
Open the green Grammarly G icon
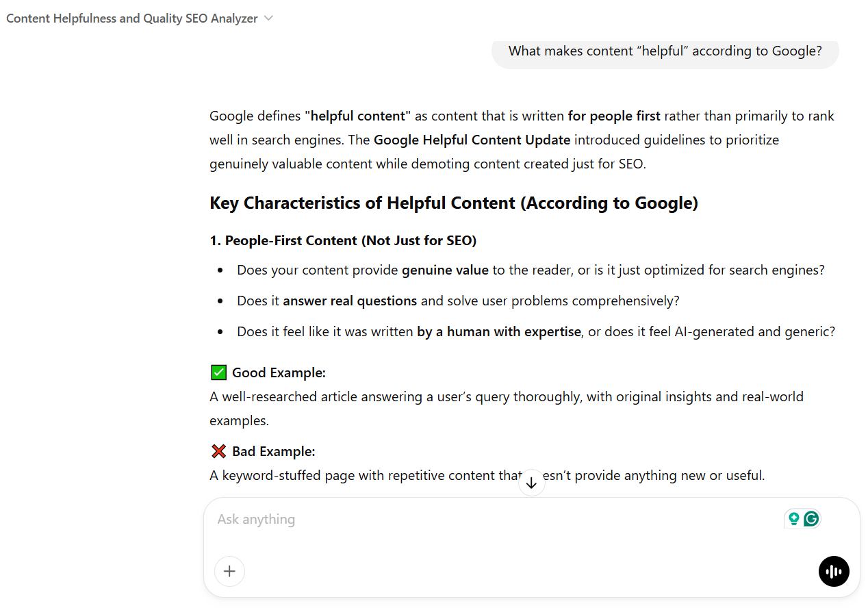(811, 519)
